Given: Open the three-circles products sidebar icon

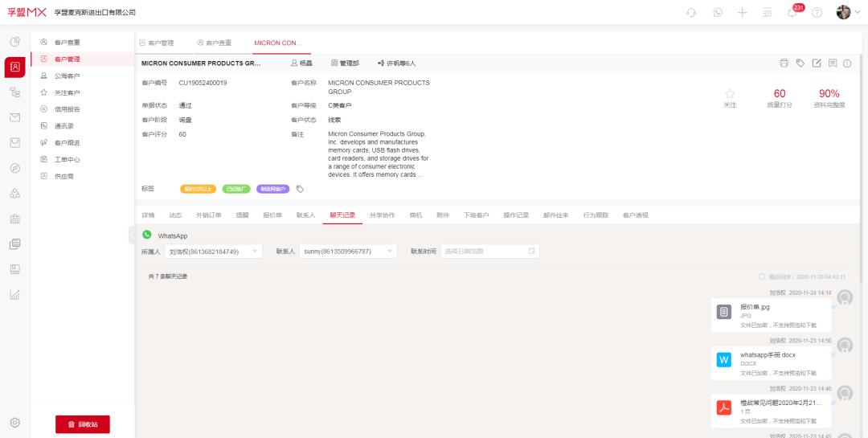Looking at the screenshot, I should coord(15,193).
